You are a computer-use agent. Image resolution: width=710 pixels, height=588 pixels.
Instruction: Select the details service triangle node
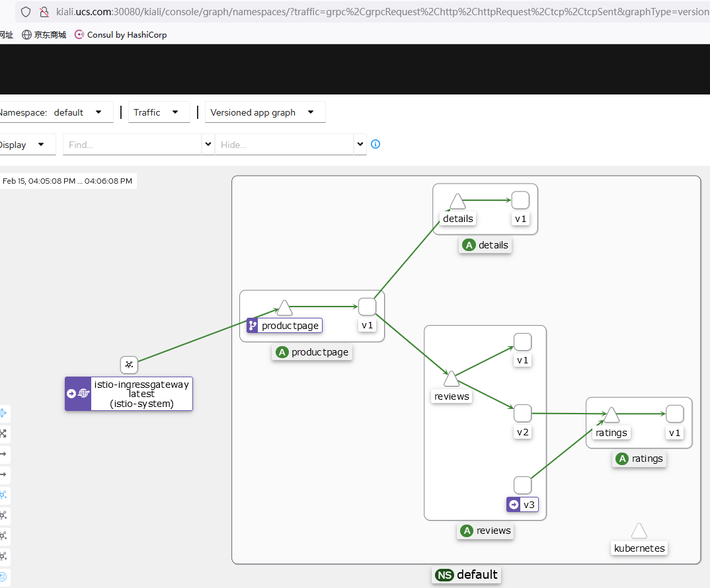click(457, 201)
